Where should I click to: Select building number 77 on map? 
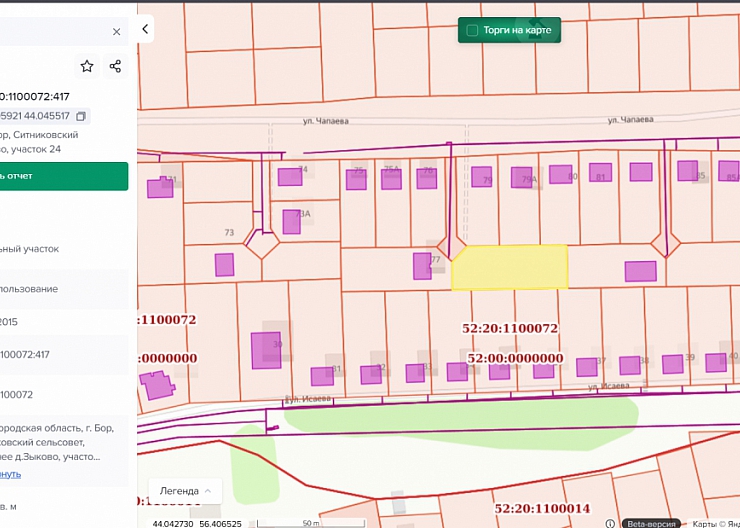[422, 266]
